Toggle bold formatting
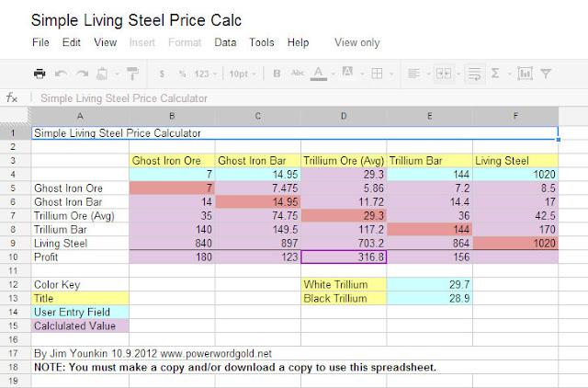Image resolution: width=588 pixels, height=388 pixels. (277, 74)
